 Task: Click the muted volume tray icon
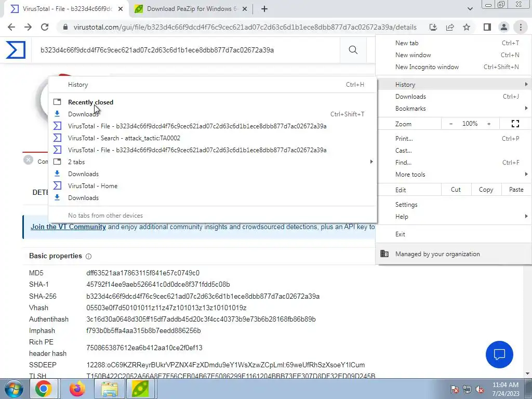(x=480, y=389)
